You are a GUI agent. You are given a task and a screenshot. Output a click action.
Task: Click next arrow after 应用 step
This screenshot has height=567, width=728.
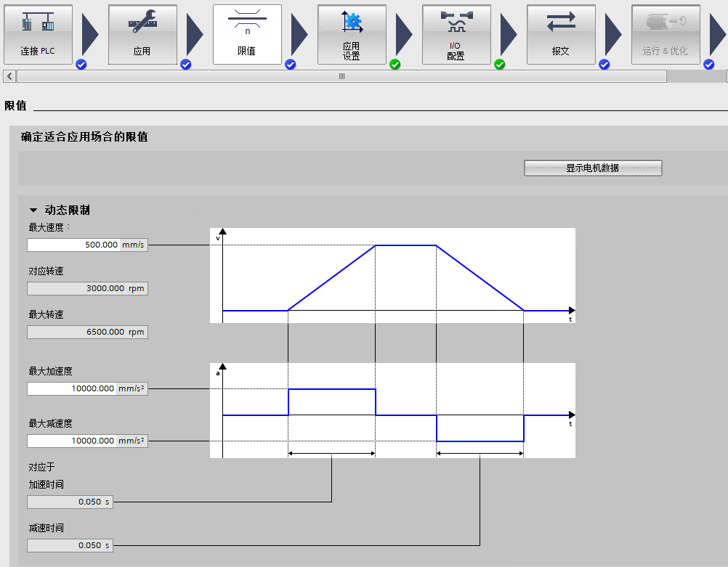tap(195, 34)
